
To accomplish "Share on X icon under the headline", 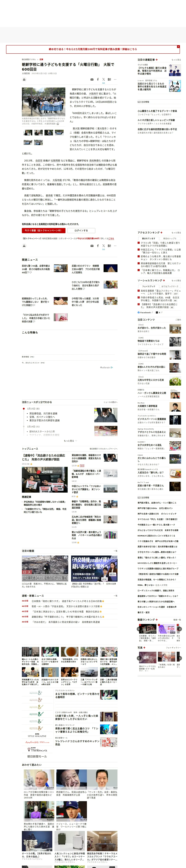I will click(x=104, y=80).
